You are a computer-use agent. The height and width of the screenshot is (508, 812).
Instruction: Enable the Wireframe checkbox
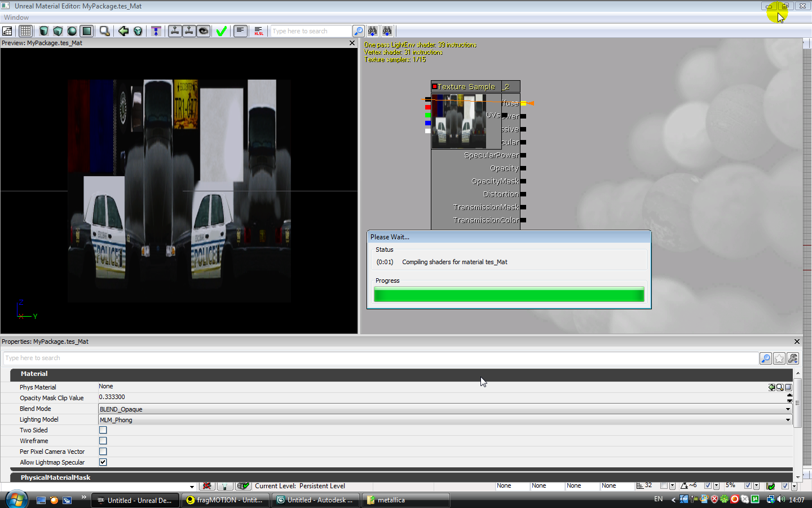[103, 441]
